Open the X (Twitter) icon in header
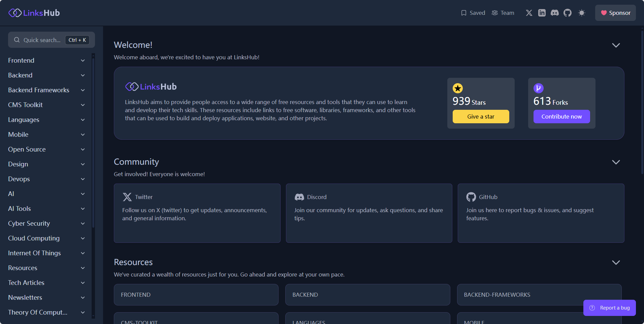This screenshot has width=644, height=324. coord(529,13)
